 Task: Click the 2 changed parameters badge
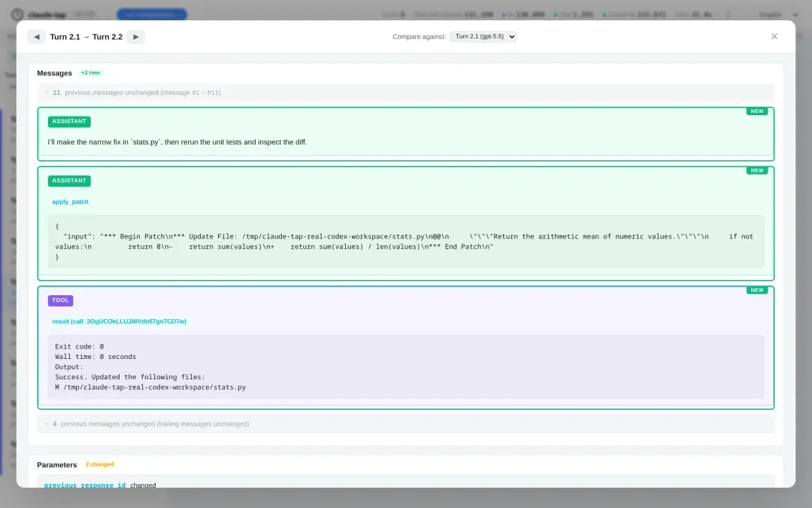click(99, 464)
